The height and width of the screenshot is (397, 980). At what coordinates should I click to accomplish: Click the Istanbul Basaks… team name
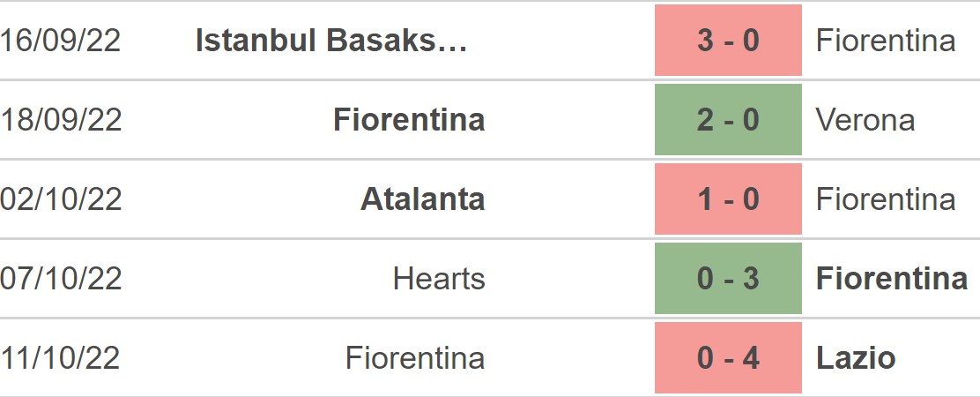(x=331, y=41)
